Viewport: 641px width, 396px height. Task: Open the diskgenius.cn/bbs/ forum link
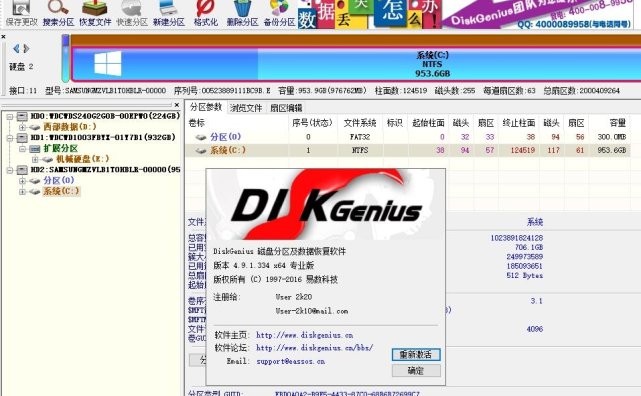point(314,348)
